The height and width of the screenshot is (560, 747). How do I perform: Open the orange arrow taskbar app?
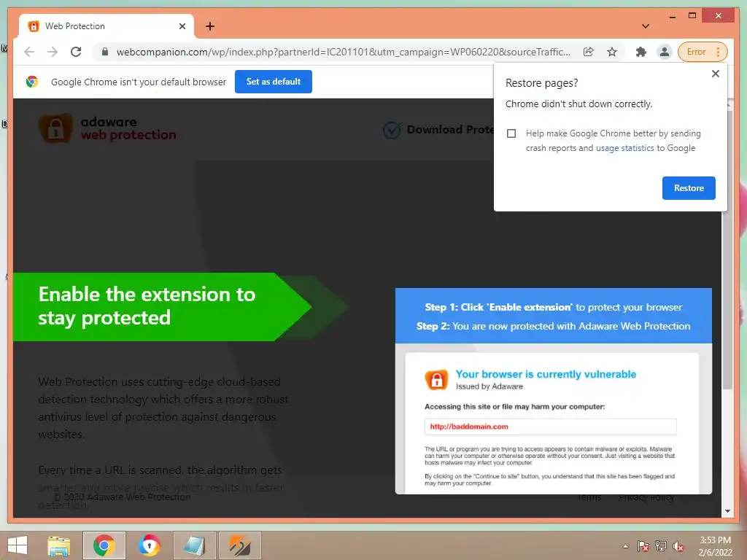point(239,545)
